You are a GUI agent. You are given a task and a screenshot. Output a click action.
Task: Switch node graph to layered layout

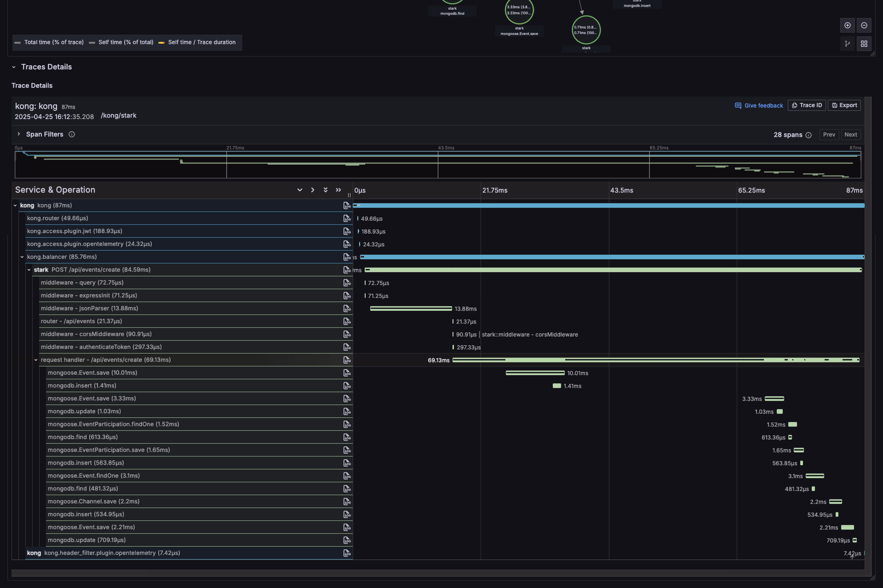[847, 44]
